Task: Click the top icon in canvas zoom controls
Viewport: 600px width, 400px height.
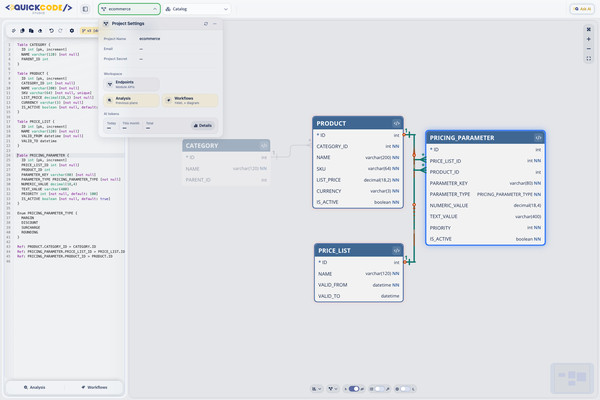Action: [x=589, y=29]
